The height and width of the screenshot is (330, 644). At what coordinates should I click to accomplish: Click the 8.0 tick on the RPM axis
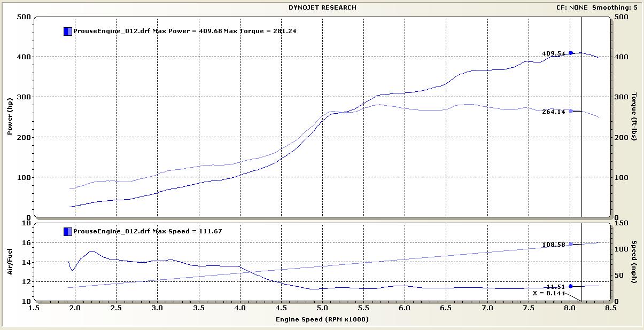point(571,308)
